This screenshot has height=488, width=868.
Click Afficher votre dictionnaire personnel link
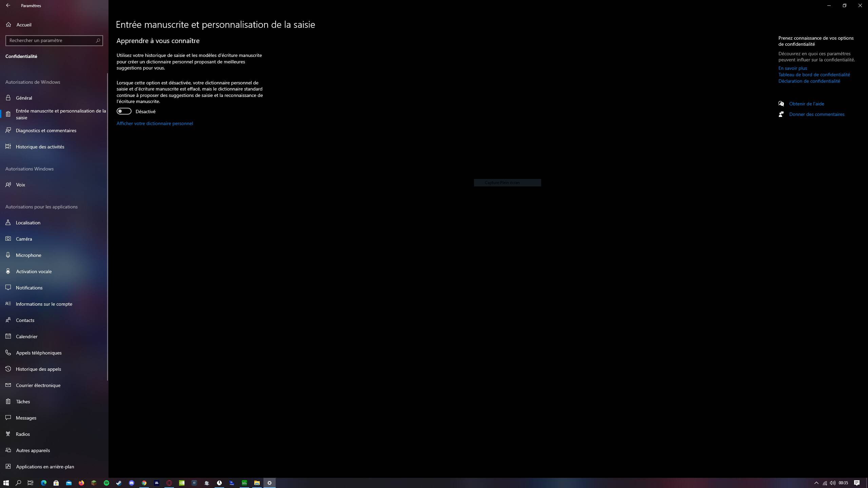tap(155, 123)
